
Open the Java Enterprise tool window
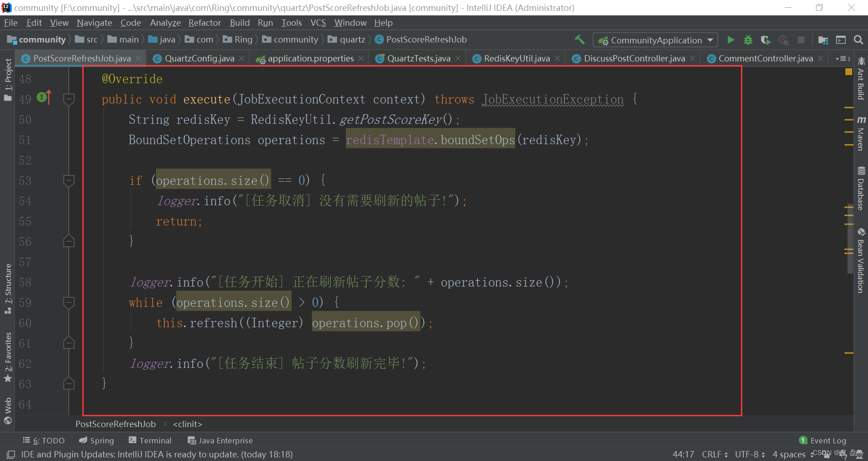click(220, 440)
